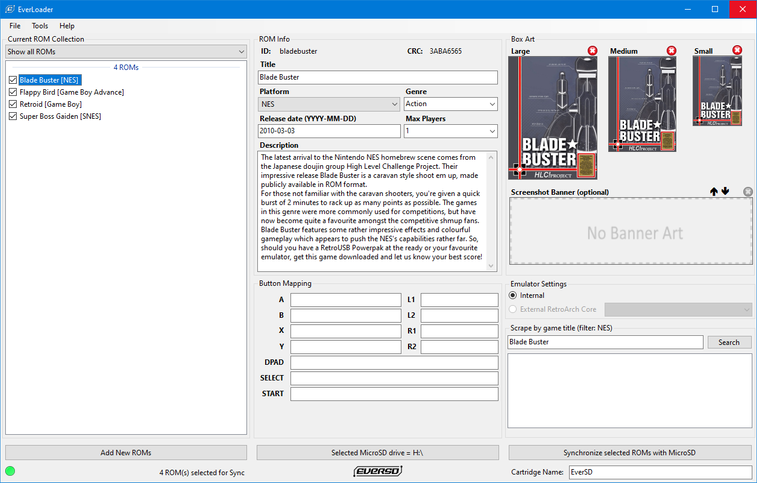Select Flappy Bird [Game Boy Advance] entry
This screenshot has height=483, width=757.
pos(72,92)
